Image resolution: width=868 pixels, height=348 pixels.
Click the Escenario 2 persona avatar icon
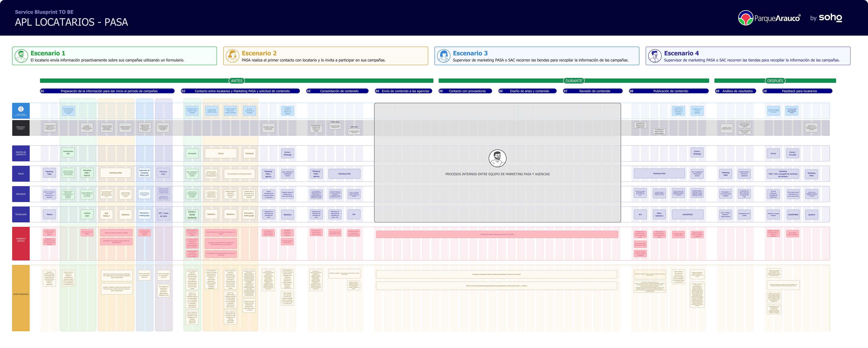click(233, 56)
